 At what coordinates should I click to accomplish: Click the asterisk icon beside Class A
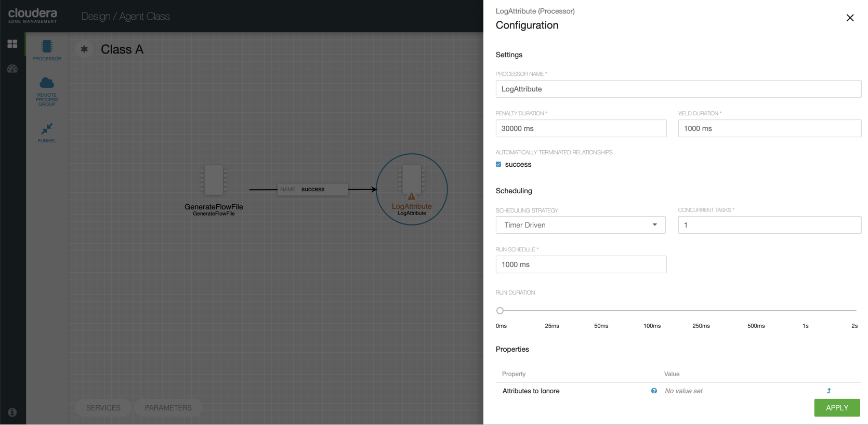tap(84, 49)
